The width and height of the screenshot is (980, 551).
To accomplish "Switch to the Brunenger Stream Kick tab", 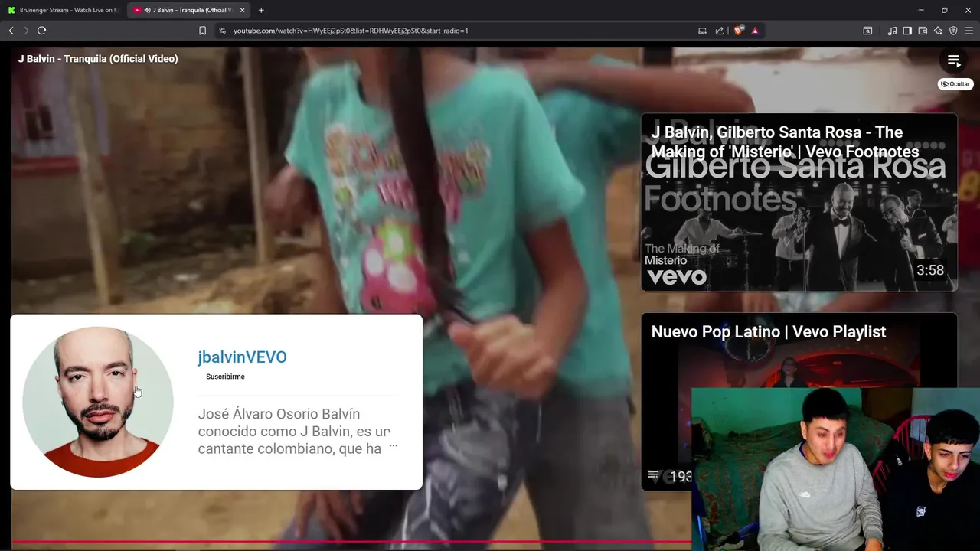I will coord(64,10).
